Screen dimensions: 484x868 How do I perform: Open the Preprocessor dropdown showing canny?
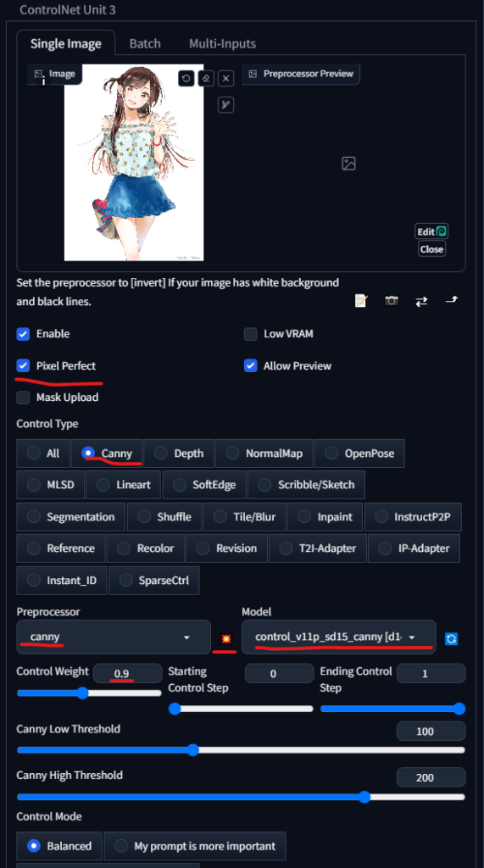[114, 637]
